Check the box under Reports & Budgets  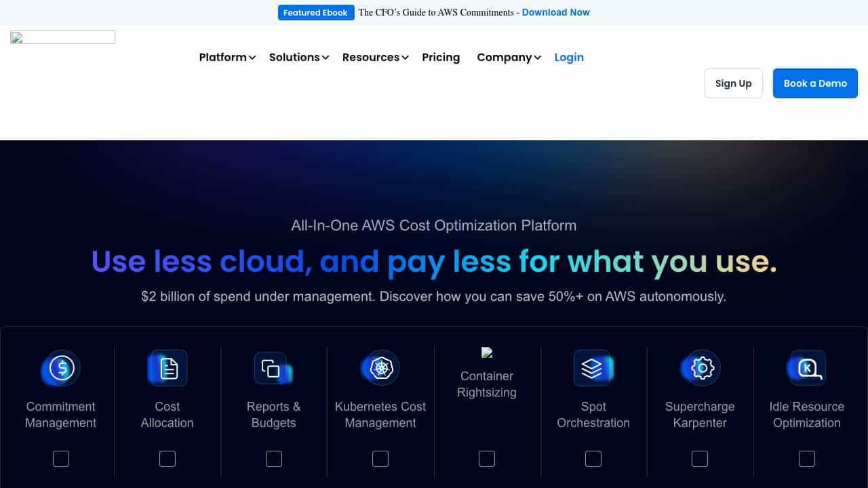point(274,459)
